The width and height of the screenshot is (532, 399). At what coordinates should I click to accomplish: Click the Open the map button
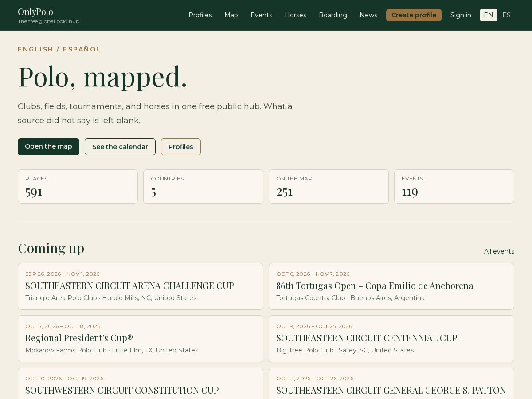(48, 147)
